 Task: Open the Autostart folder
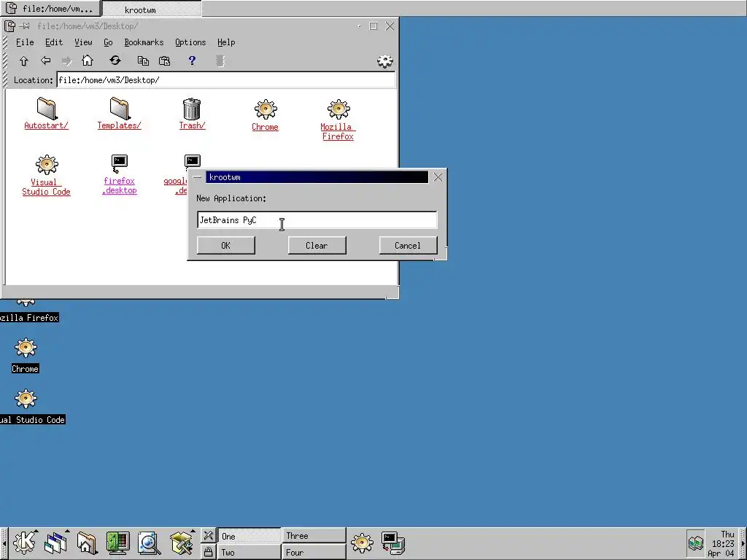click(x=46, y=113)
